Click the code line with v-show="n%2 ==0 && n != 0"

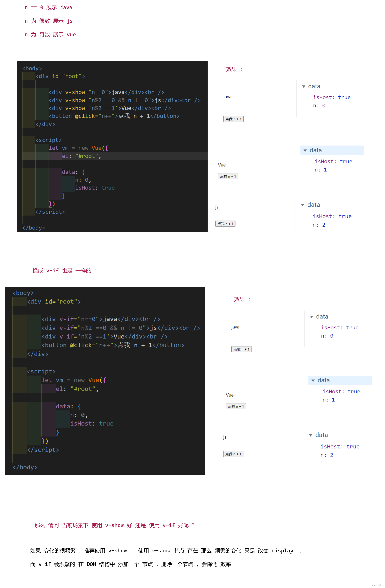tap(125, 100)
